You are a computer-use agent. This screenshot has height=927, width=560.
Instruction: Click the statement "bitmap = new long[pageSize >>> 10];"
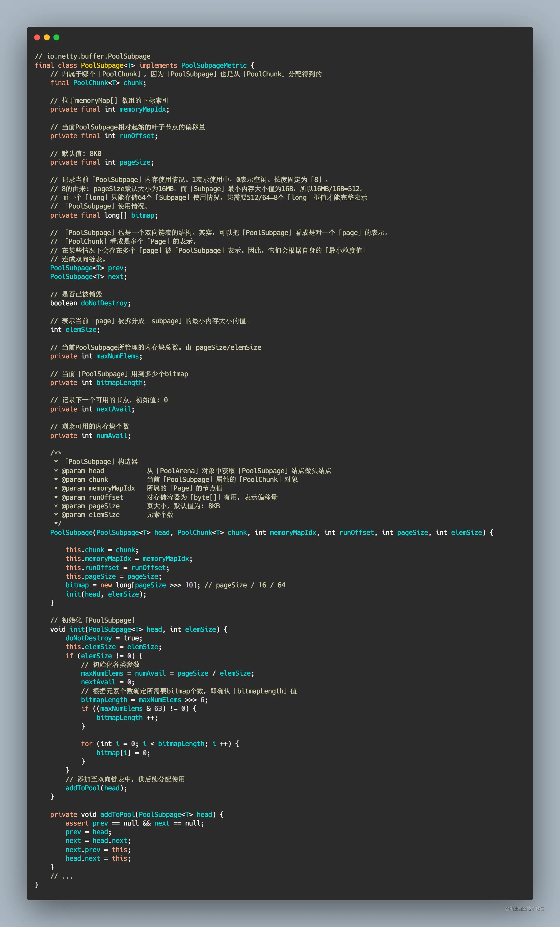pyautogui.click(x=133, y=585)
